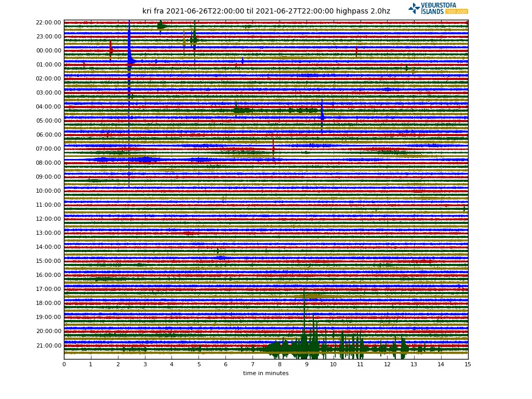Click x-axis tick label 13

[414, 364]
